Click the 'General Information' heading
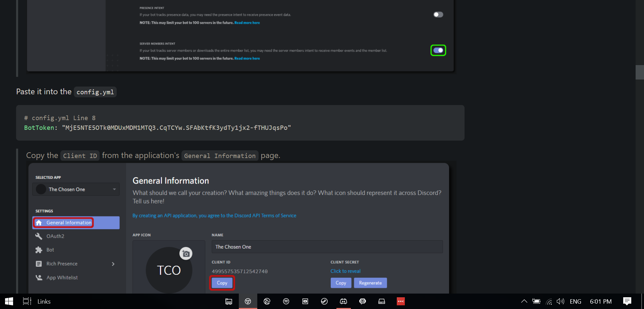The image size is (644, 309). [171, 181]
